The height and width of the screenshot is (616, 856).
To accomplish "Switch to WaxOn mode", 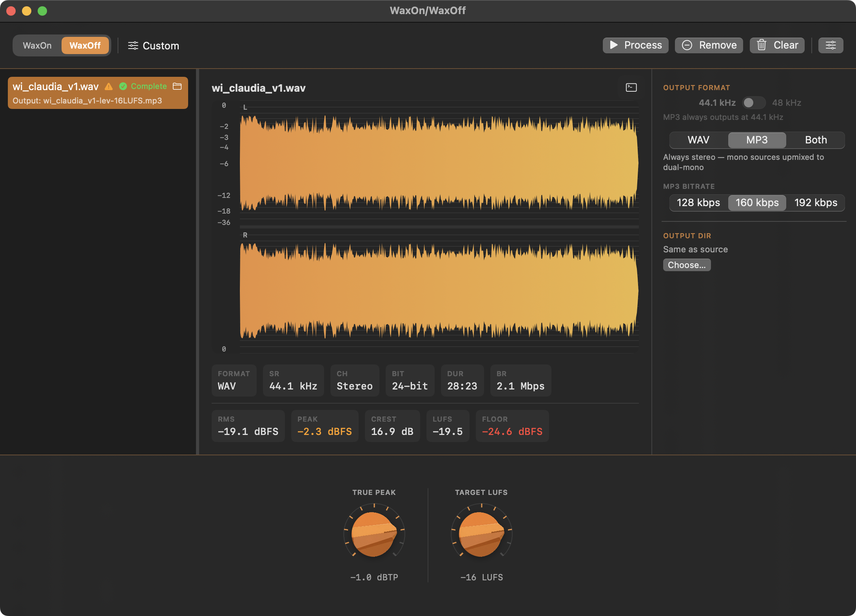I will point(37,45).
